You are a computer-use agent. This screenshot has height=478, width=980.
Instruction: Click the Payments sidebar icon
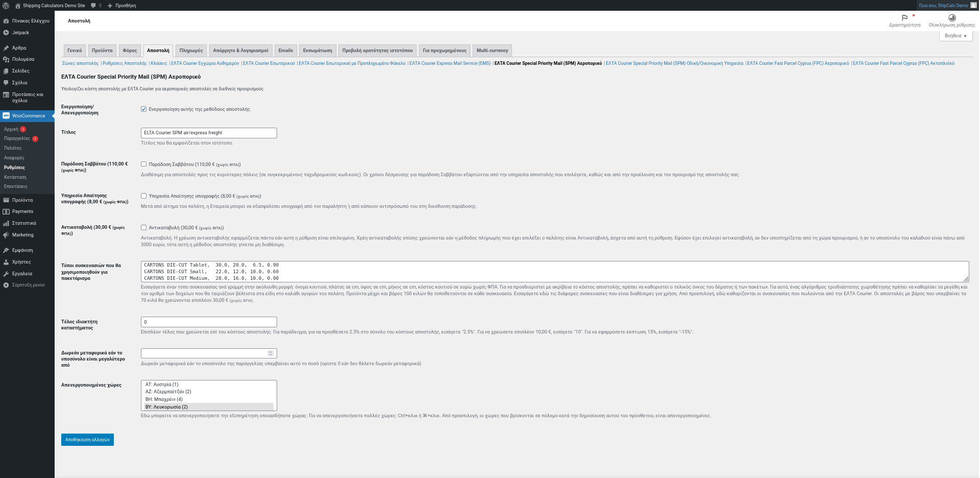click(x=6, y=211)
